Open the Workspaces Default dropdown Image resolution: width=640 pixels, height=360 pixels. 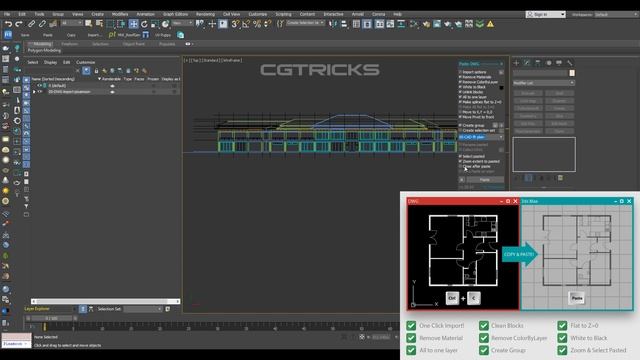[x=616, y=14]
